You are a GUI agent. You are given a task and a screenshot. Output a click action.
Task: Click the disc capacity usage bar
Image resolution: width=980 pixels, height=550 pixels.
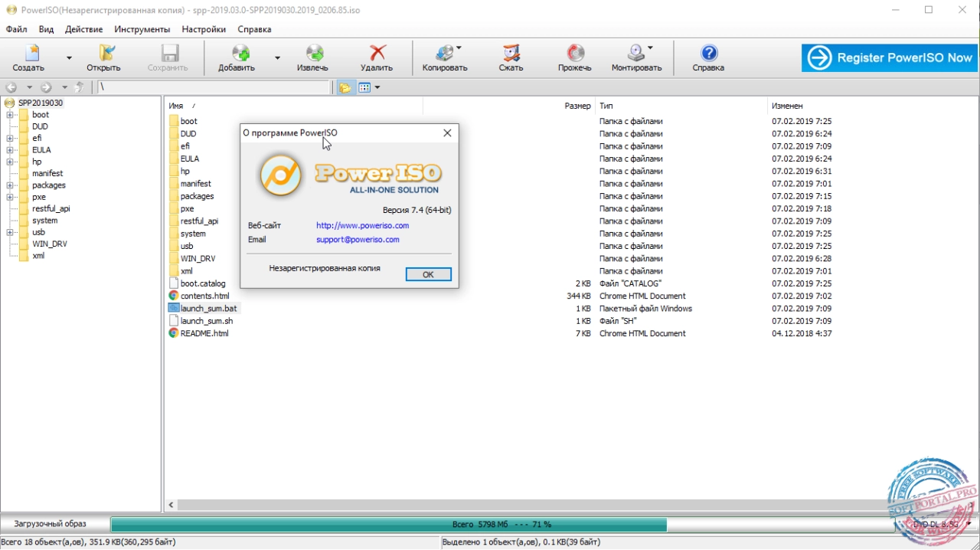(x=502, y=525)
